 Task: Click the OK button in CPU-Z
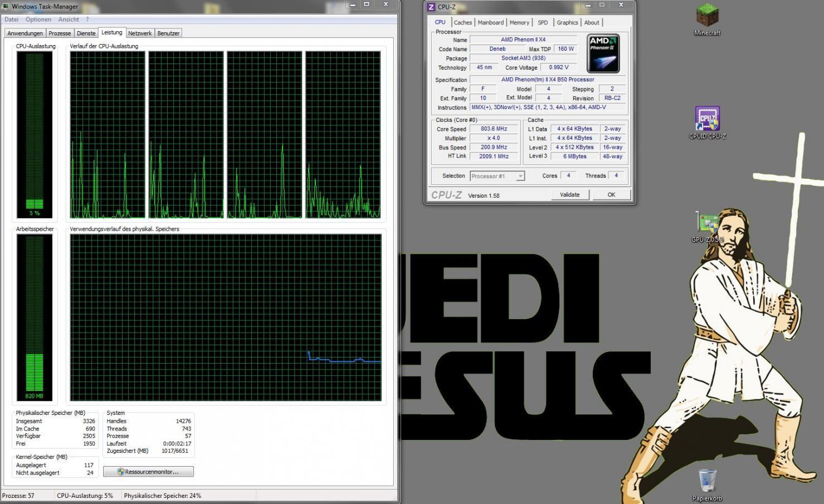(611, 195)
